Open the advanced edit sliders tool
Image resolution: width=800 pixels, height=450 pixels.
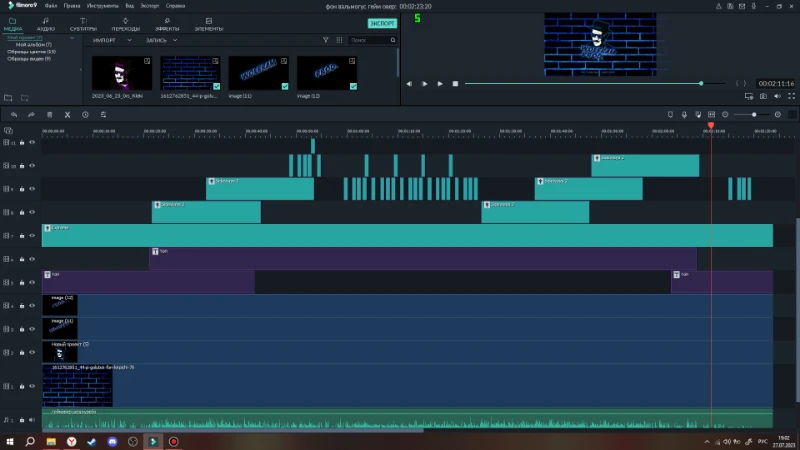[x=103, y=115]
